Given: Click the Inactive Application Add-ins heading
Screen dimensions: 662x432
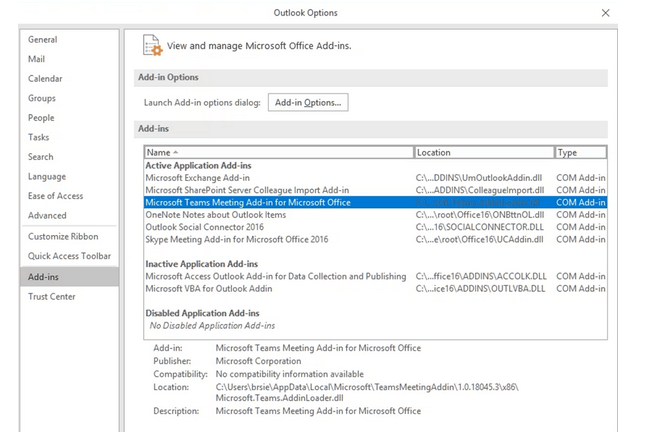Looking at the screenshot, I should click(201, 264).
